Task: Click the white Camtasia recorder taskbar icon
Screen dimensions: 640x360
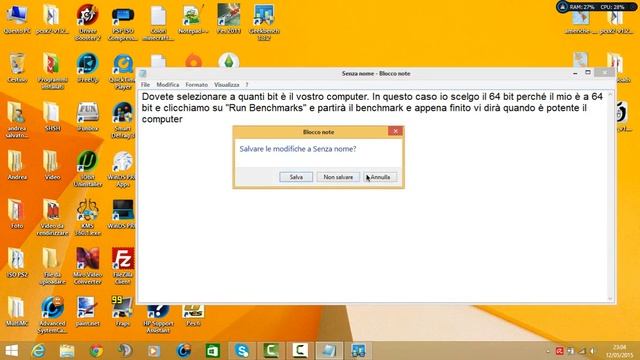Action: coord(300,351)
